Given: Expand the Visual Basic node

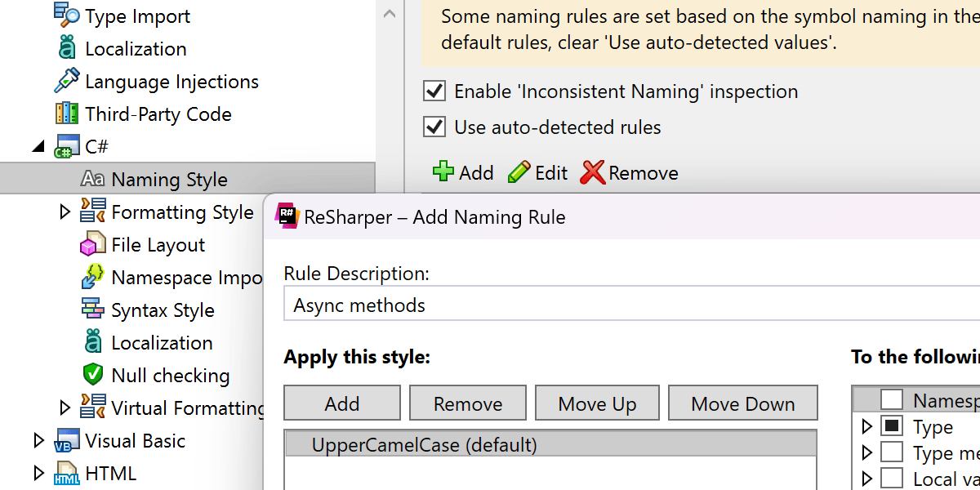Looking at the screenshot, I should pyautogui.click(x=38, y=441).
